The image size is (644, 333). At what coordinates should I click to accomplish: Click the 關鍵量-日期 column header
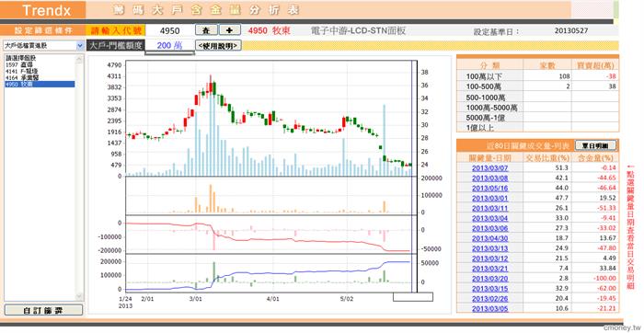[489, 157]
